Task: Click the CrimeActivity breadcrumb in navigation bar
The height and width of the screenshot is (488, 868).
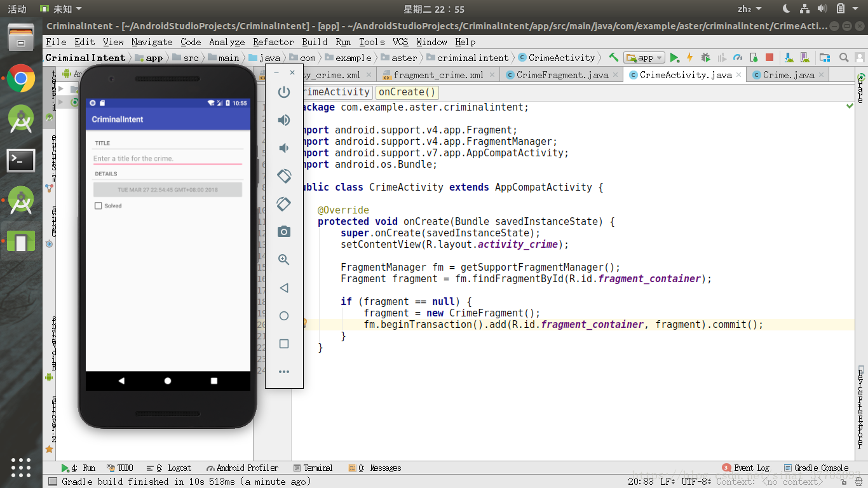Action: 556,57
